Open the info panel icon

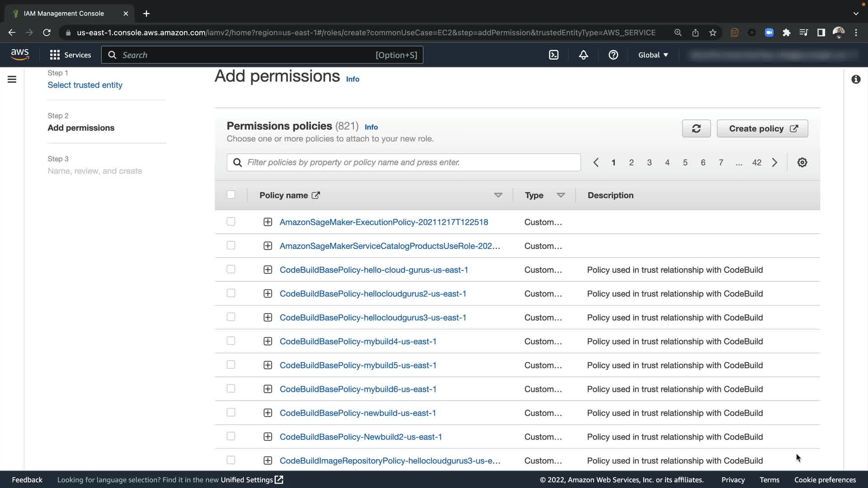click(856, 80)
